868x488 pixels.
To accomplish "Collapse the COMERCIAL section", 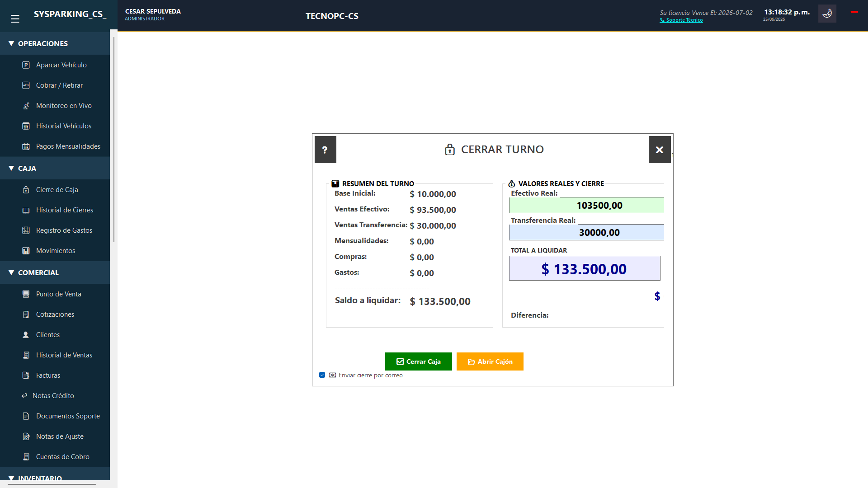I will pyautogui.click(x=55, y=272).
